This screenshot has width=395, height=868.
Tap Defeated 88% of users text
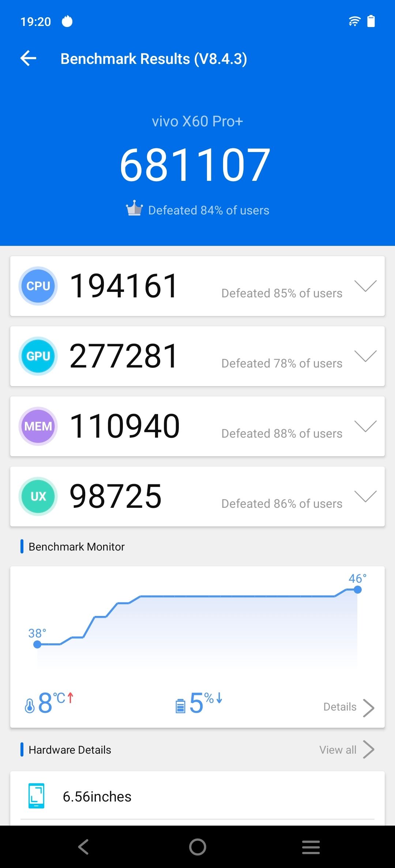[282, 433]
